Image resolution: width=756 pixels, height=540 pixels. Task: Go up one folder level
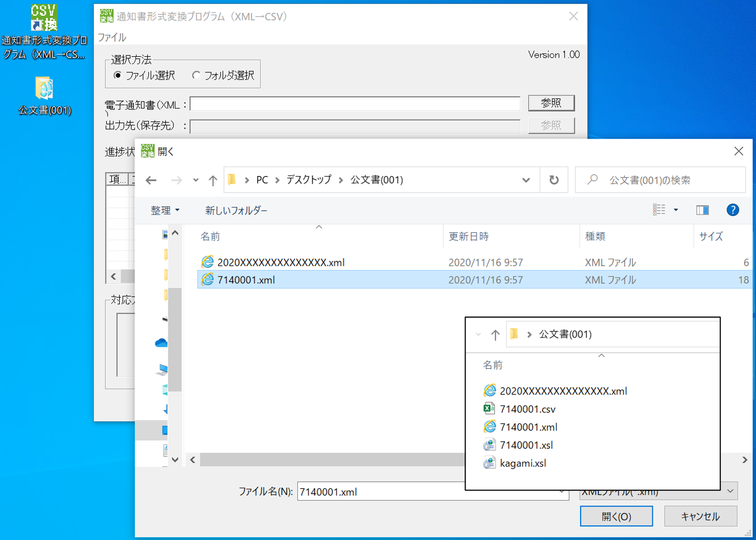213,180
